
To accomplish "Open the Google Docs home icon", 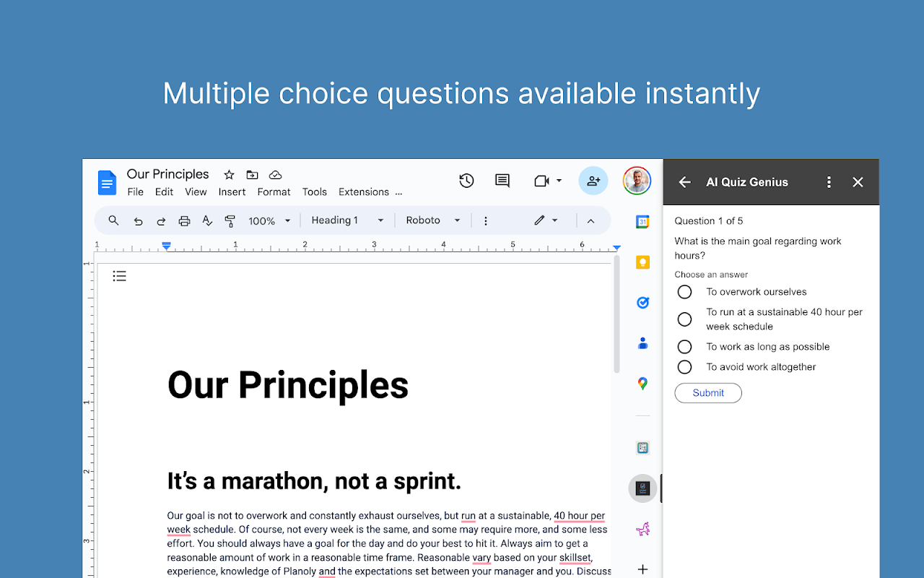I will pos(107,183).
